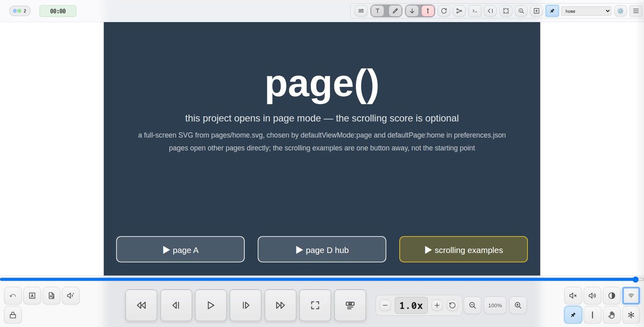Image resolution: width=644 pixels, height=327 pixels.
Task: Click the step forward playback button
Action: 246,305
